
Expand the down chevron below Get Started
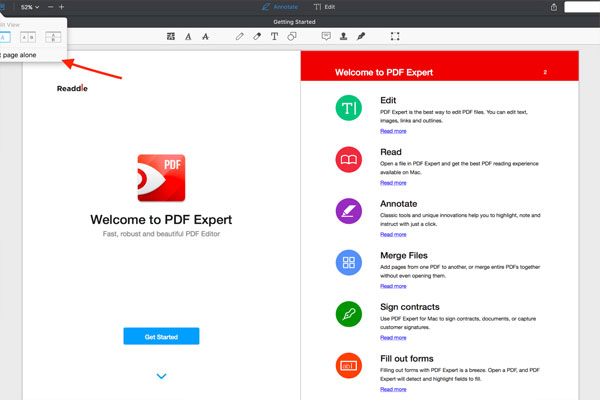(161, 376)
